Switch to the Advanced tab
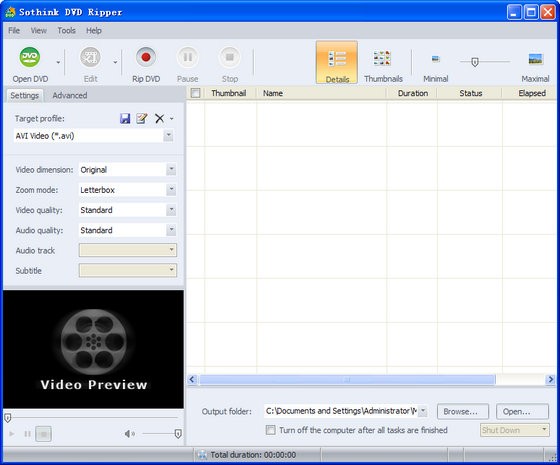560x465 pixels. tap(70, 96)
